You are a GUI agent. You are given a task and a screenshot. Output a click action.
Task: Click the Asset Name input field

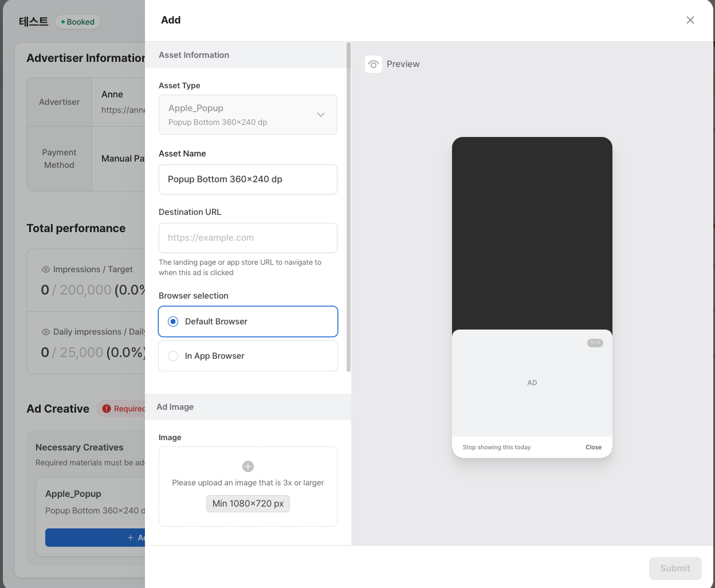247,179
